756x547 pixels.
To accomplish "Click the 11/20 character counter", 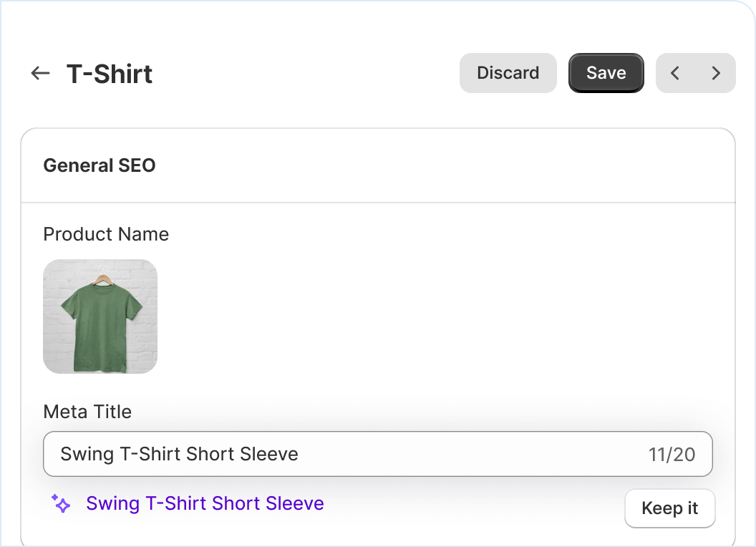I will pyautogui.click(x=672, y=454).
